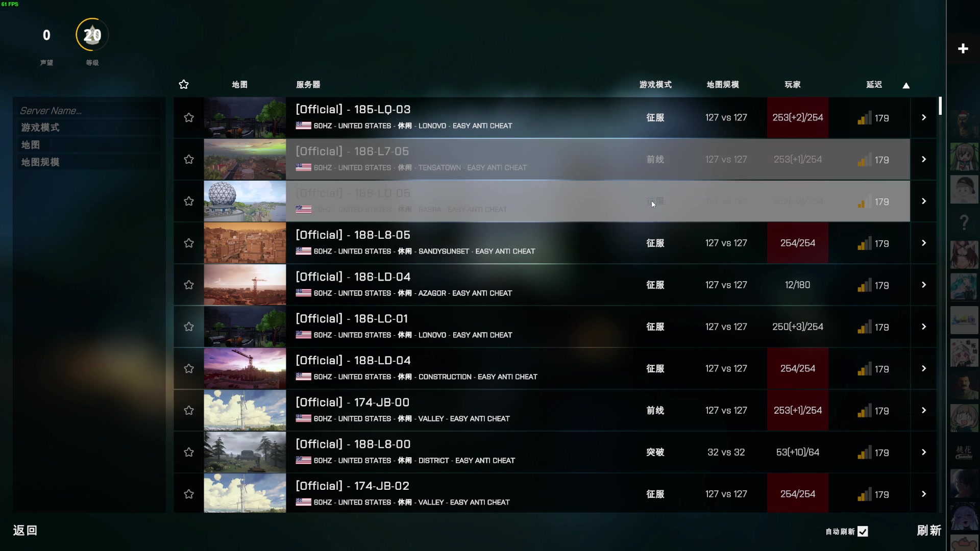
Task: Click the 返回 back button
Action: click(x=25, y=531)
